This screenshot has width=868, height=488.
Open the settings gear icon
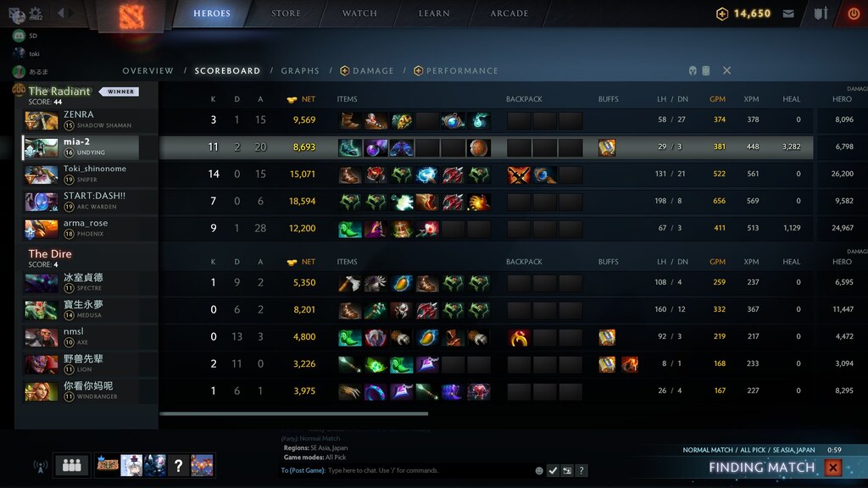pos(36,12)
